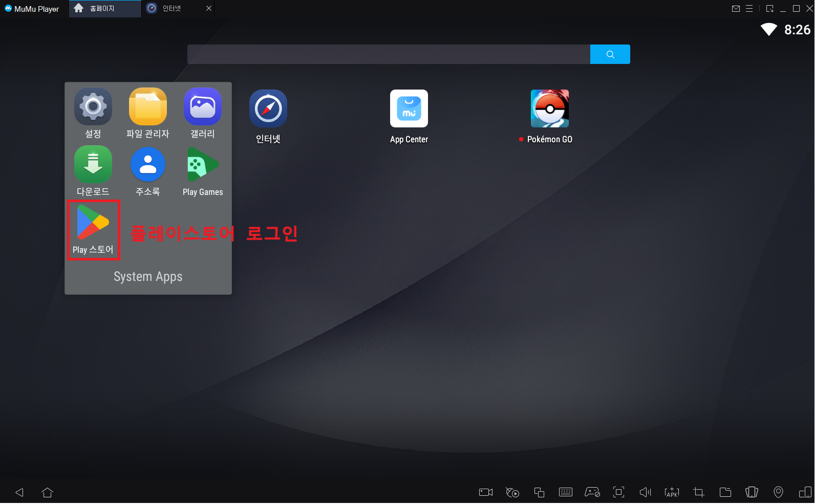Viewport: 815px width, 504px height.
Task: Open the multi-instance window tool
Action: point(539,492)
